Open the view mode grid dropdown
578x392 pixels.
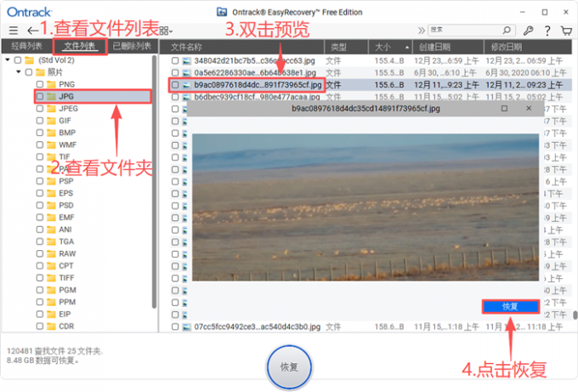point(166,31)
